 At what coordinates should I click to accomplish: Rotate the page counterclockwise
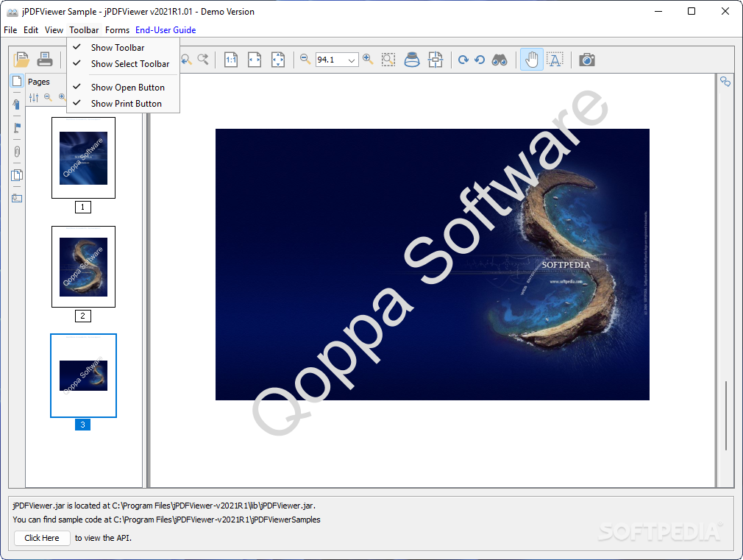(x=480, y=60)
